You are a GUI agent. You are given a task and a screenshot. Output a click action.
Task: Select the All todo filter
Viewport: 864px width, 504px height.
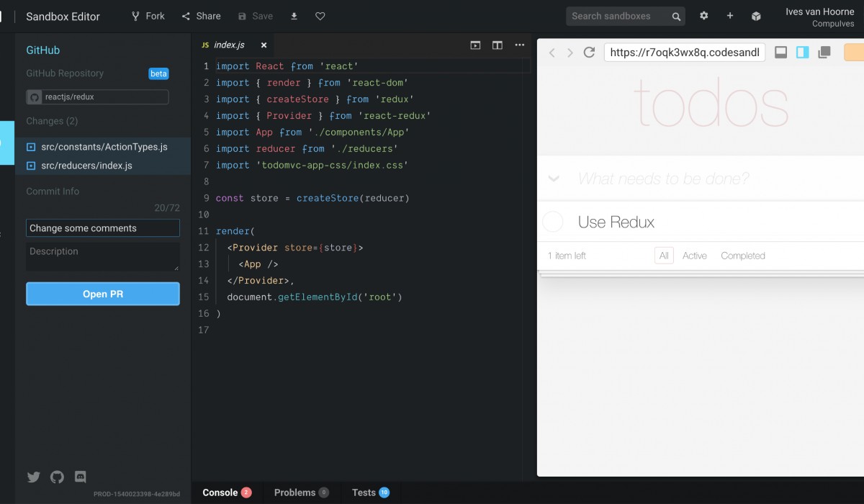[x=664, y=256]
